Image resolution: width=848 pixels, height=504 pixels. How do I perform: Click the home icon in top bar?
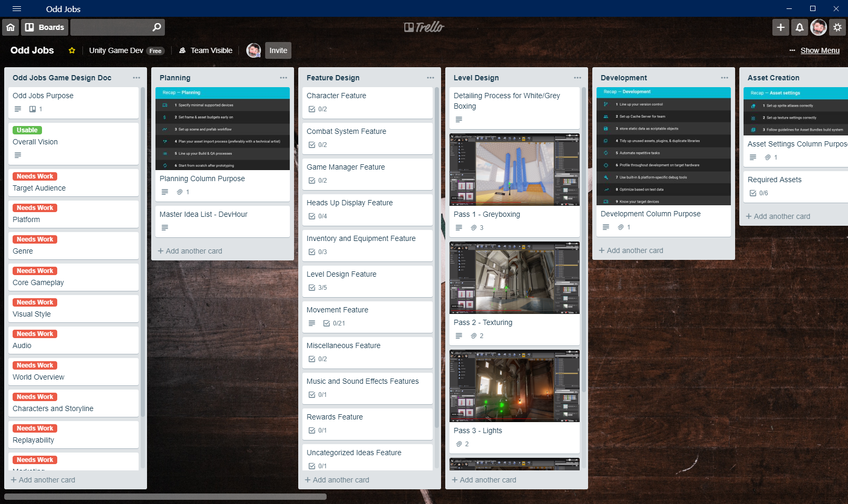pos(11,27)
